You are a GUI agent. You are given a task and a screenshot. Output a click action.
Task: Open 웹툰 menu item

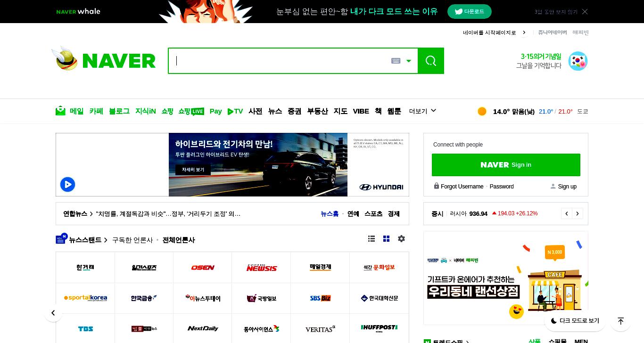(394, 111)
